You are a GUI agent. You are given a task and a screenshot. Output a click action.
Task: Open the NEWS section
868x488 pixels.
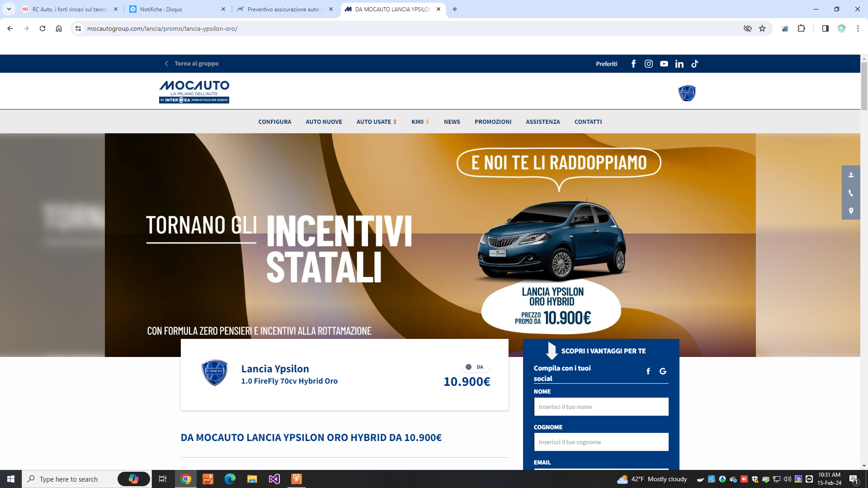(452, 122)
